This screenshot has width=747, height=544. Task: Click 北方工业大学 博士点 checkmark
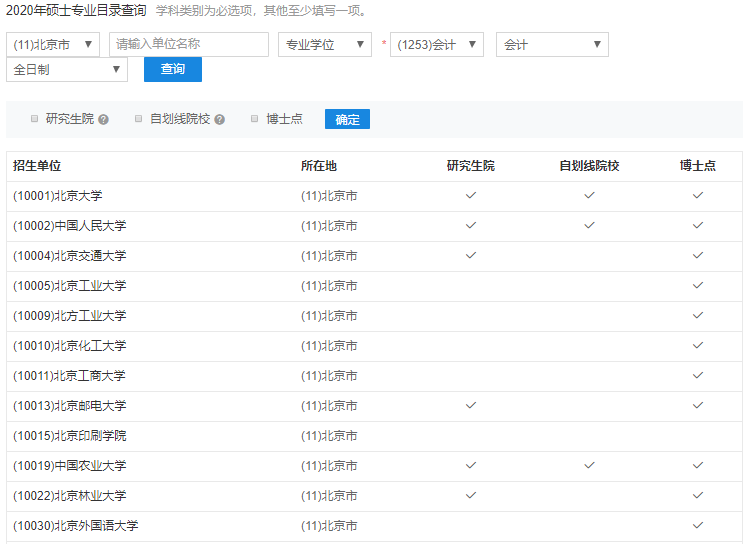pyautogui.click(x=698, y=315)
